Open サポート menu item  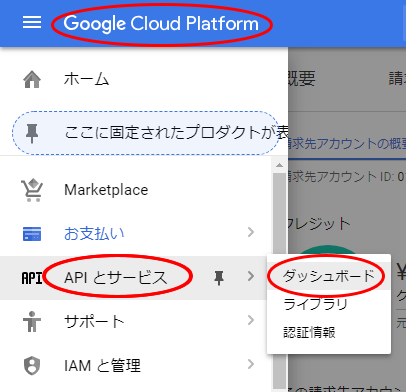click(94, 321)
